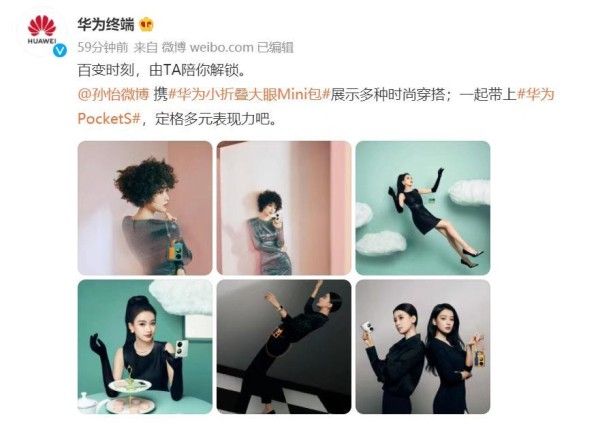This screenshot has width=600, height=423.
Task: Open photo of woman leaning against pink wall
Action: (x=284, y=208)
